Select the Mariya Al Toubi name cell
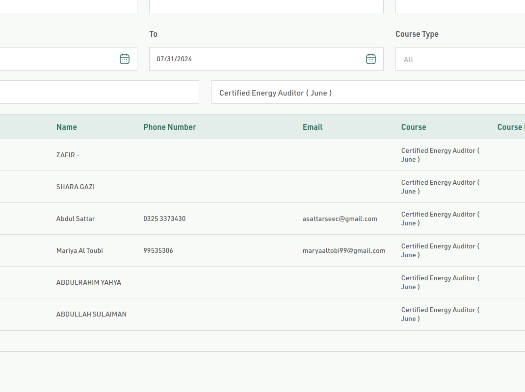The height and width of the screenshot is (392, 525). [x=80, y=250]
